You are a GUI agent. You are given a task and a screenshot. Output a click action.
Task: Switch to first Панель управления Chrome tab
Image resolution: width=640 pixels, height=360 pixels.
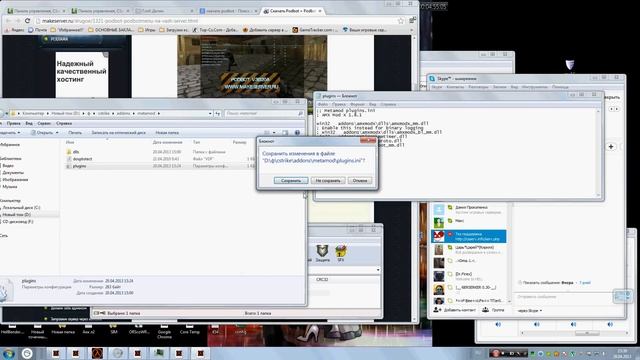point(35,11)
